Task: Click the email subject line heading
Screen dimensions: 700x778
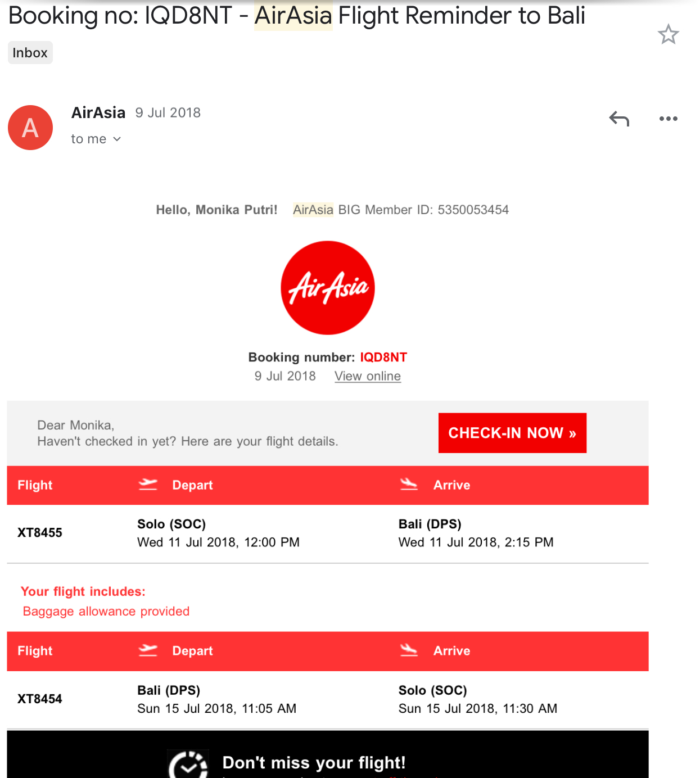Action: coord(297,15)
